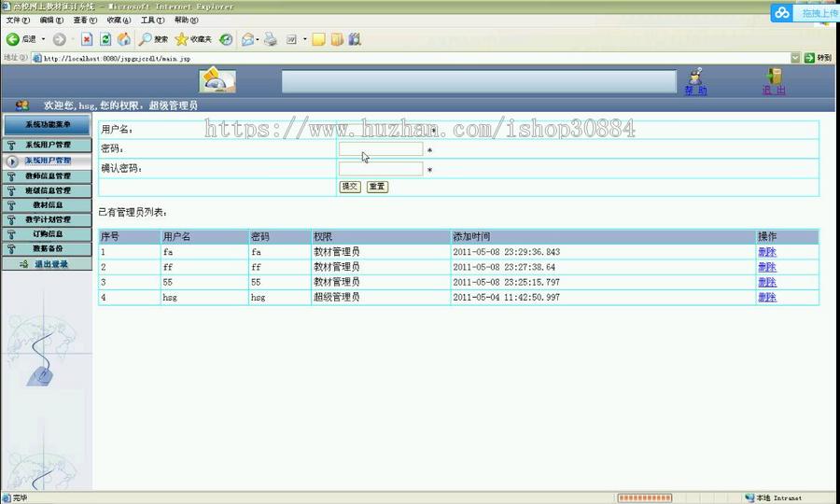This screenshot has width=840, height=504.
Task: Click the cloud upload icon at top right
Action: tap(782, 13)
